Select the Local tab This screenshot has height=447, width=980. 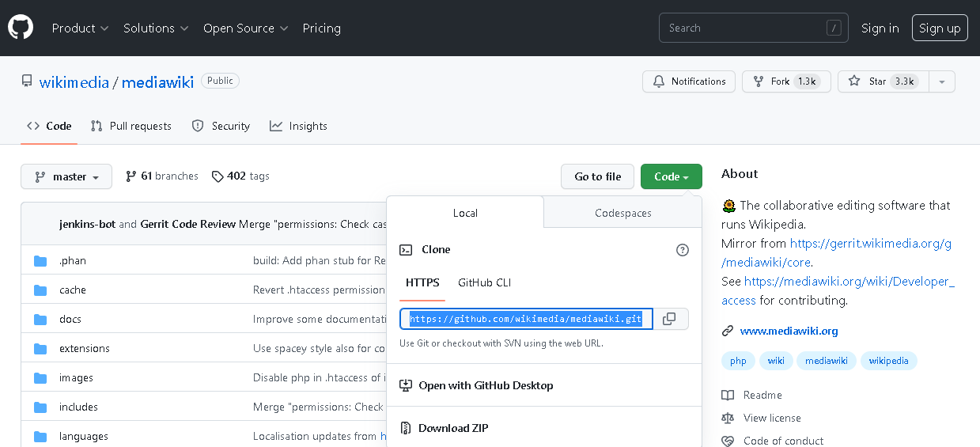tap(465, 214)
